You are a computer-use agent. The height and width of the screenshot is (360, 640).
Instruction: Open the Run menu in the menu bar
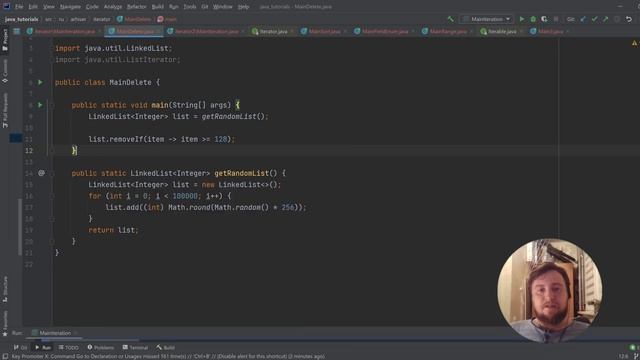pyautogui.click(x=173, y=7)
